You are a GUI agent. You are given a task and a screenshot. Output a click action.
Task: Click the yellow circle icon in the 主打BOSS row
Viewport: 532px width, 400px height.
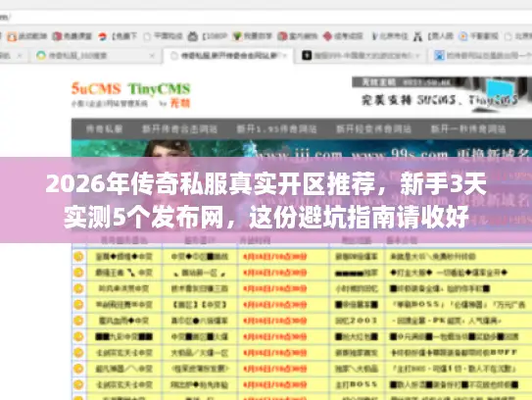coord(78,384)
